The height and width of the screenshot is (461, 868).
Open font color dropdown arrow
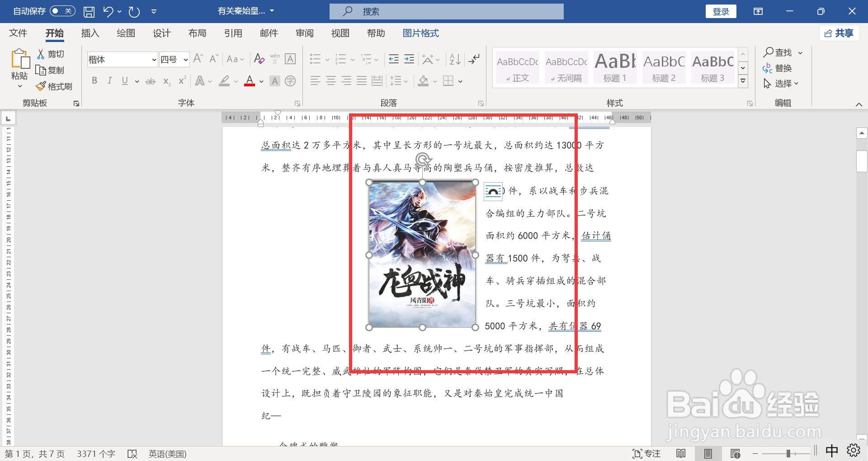261,82
